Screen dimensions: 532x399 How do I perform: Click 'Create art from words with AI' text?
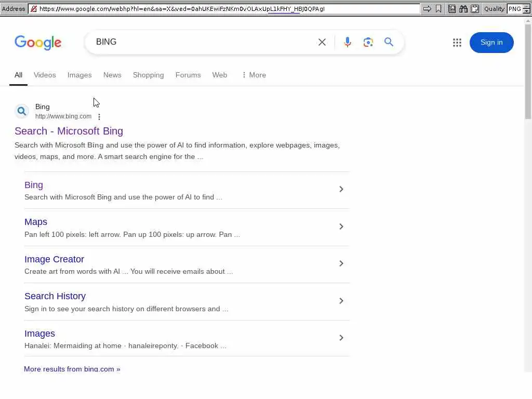pyautogui.click(x=72, y=271)
